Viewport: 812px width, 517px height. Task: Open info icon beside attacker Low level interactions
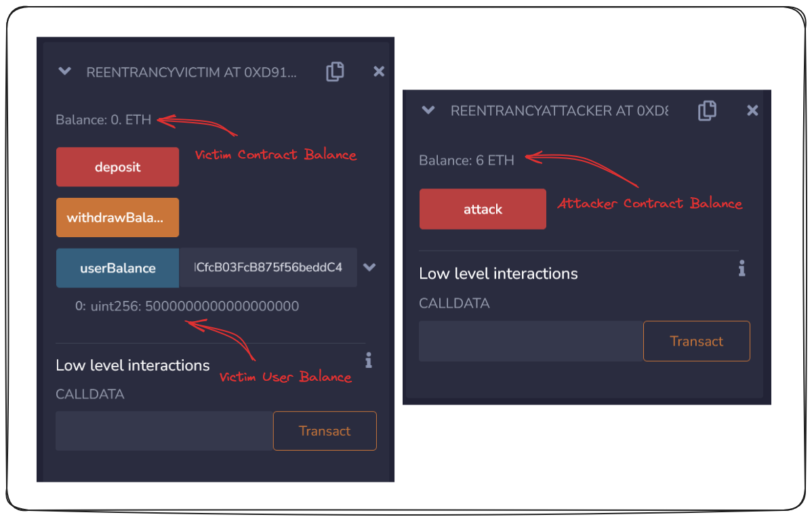(x=742, y=268)
